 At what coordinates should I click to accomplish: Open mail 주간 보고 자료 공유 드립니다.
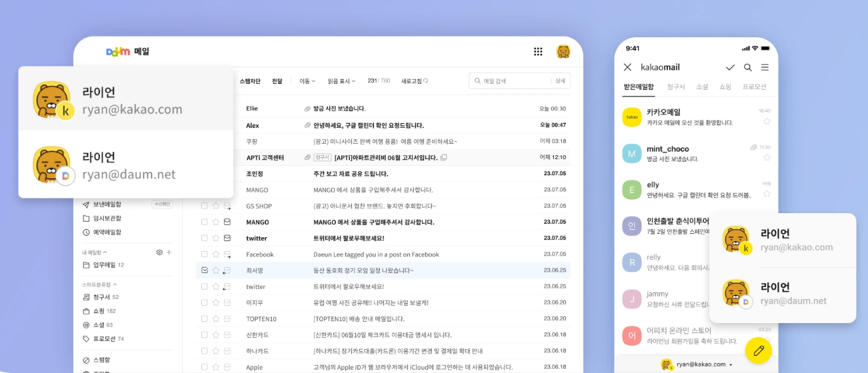tap(351, 173)
